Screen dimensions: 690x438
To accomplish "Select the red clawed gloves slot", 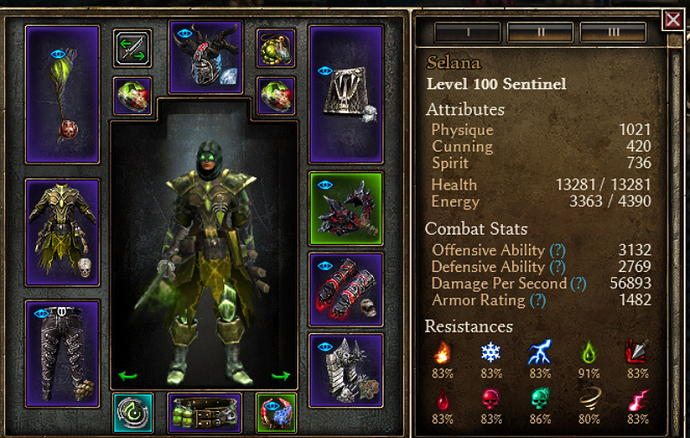I will pos(346,290).
